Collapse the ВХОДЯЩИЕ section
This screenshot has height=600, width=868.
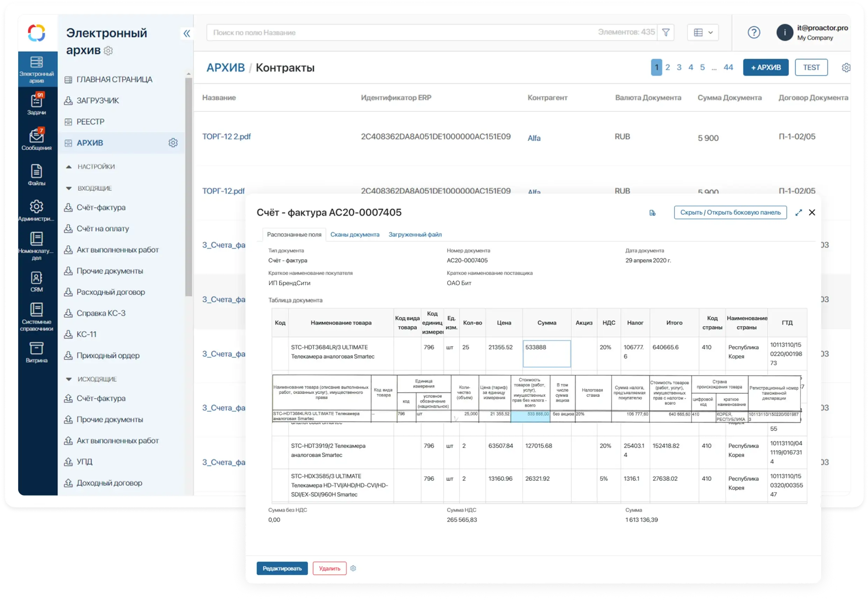point(69,188)
